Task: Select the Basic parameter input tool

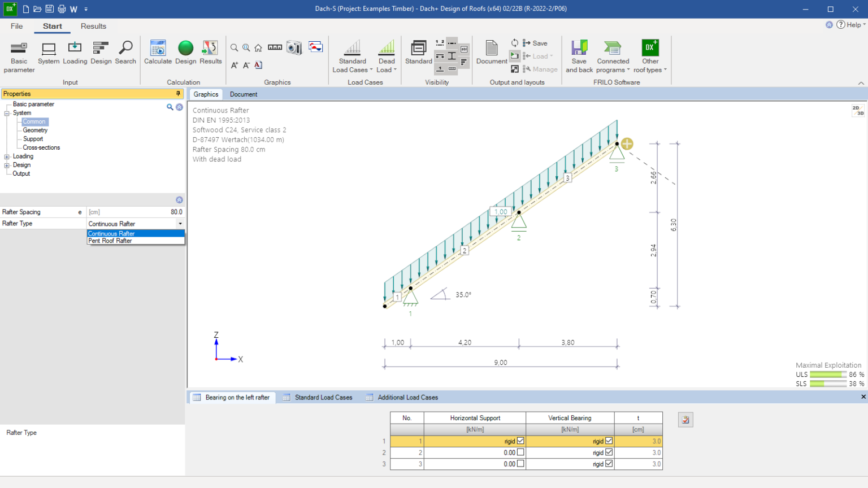Action: coord(18,54)
